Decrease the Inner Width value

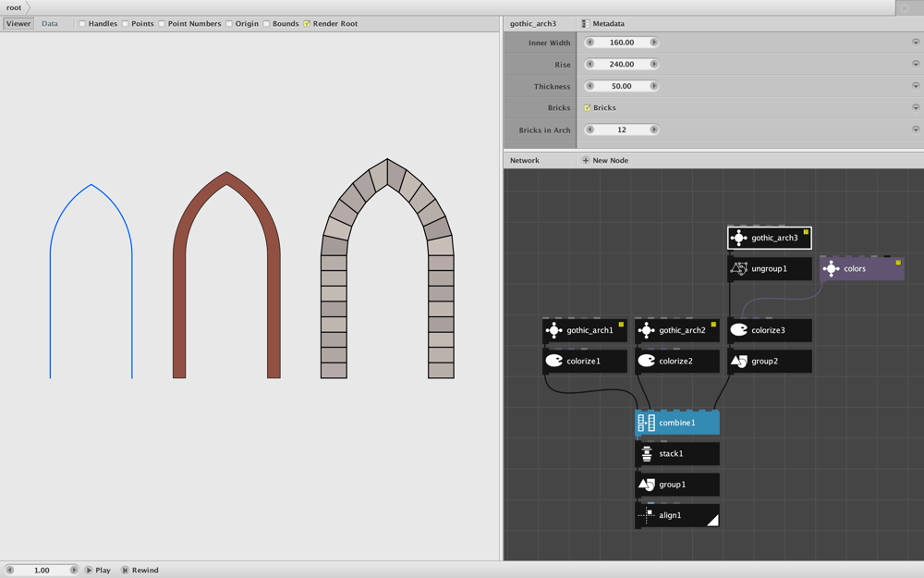pos(590,43)
